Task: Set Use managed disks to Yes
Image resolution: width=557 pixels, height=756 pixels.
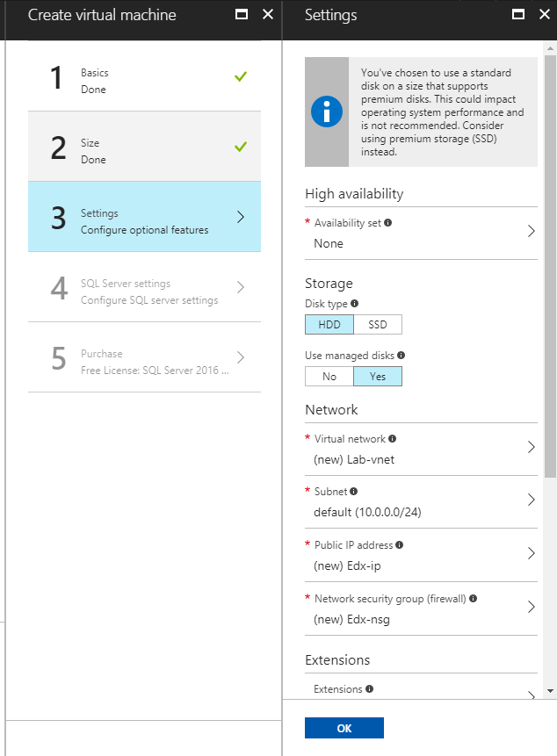Action: point(378,377)
